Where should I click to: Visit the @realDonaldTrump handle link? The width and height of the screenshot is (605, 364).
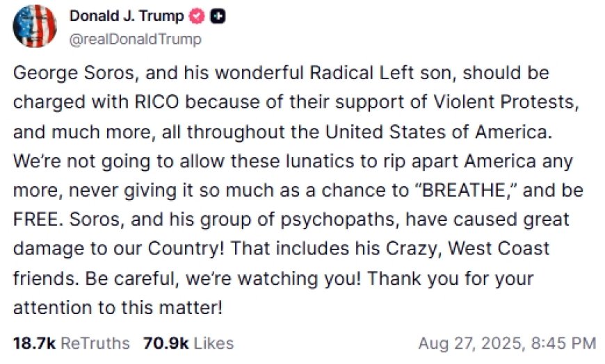tap(136, 40)
